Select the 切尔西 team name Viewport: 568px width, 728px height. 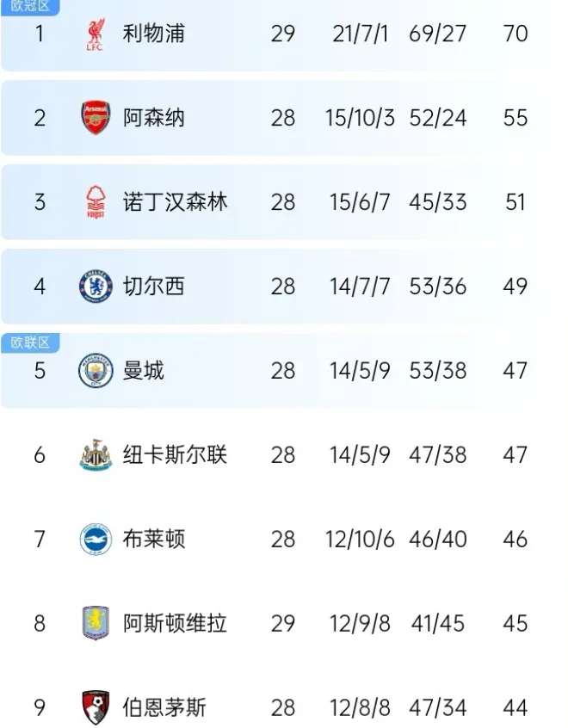(154, 287)
